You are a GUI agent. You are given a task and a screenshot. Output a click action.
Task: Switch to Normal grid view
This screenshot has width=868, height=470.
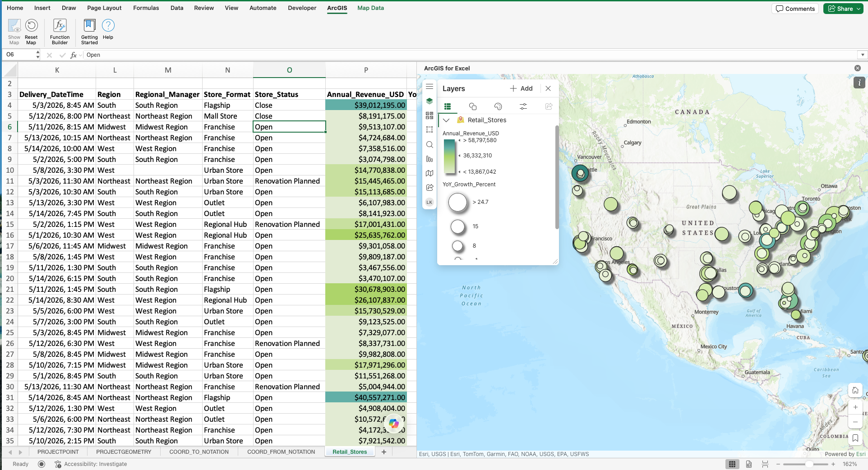pos(732,464)
